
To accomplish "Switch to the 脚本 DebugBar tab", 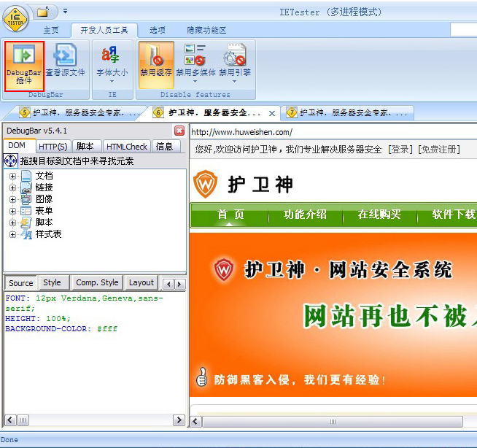I will click(x=85, y=147).
